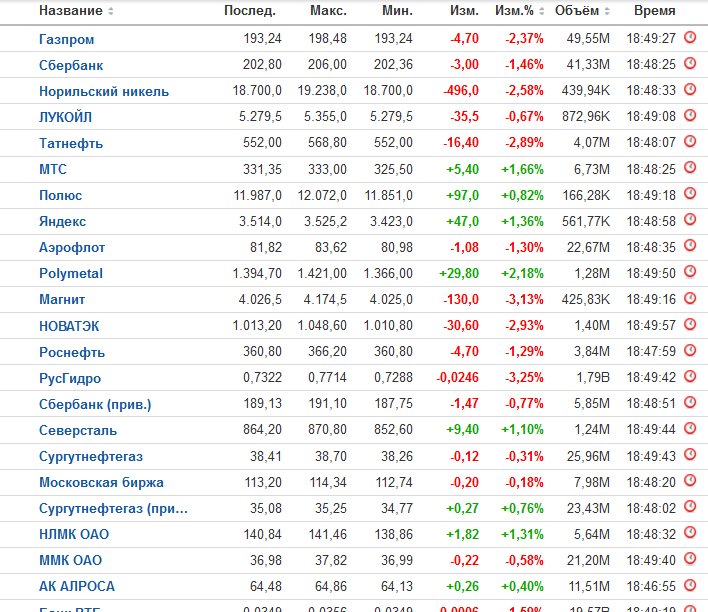
Task: Open the НОВАТЭК stock link
Action: coord(69,326)
